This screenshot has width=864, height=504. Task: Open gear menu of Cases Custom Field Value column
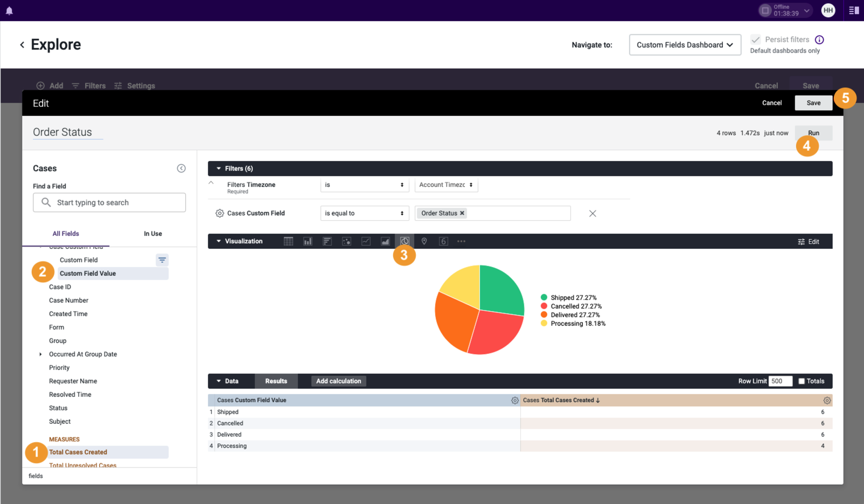(515, 401)
